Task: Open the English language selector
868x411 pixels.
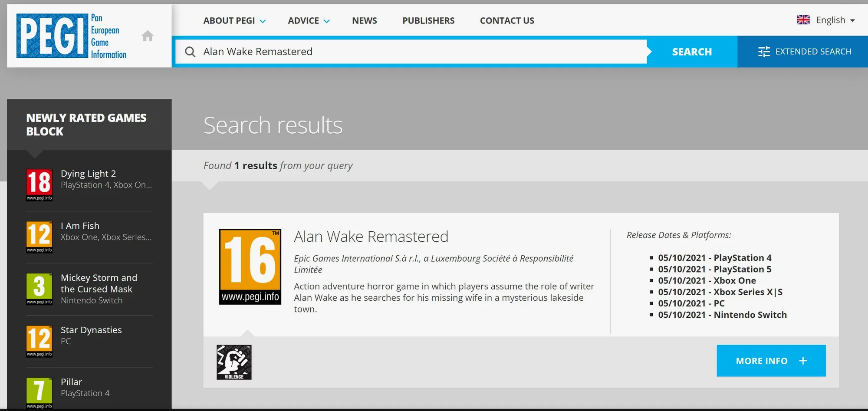Action: click(x=826, y=20)
